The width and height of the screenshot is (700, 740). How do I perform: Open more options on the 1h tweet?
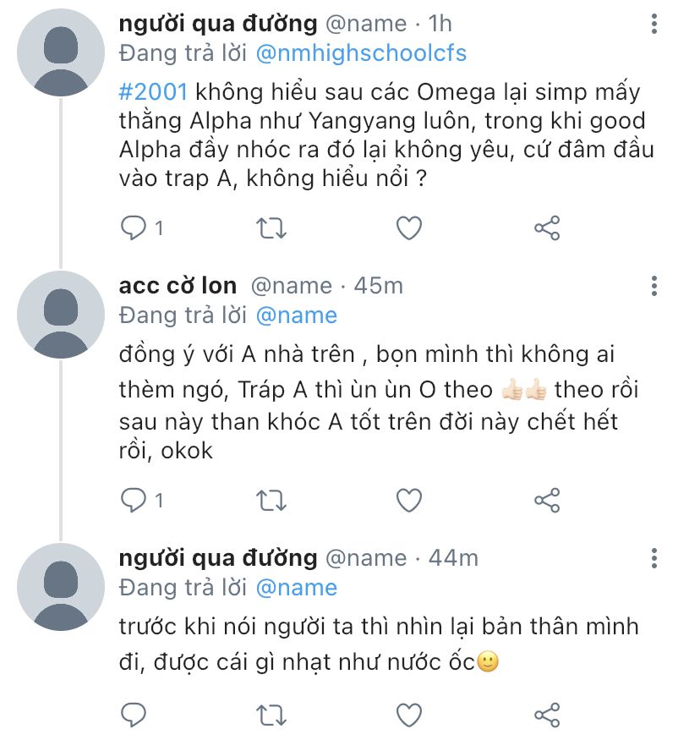click(x=654, y=24)
